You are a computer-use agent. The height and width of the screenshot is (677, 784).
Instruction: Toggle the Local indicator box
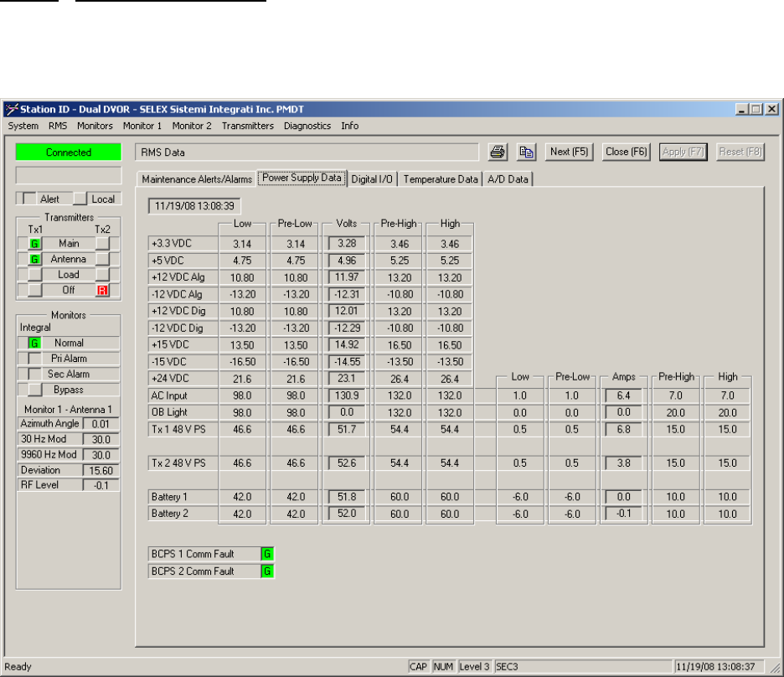[80, 199]
